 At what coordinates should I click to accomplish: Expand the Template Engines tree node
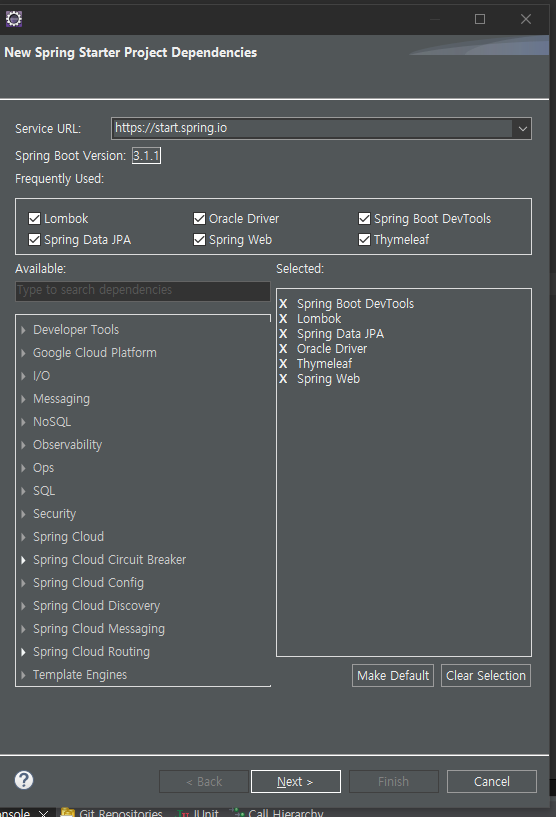pyautogui.click(x=23, y=675)
